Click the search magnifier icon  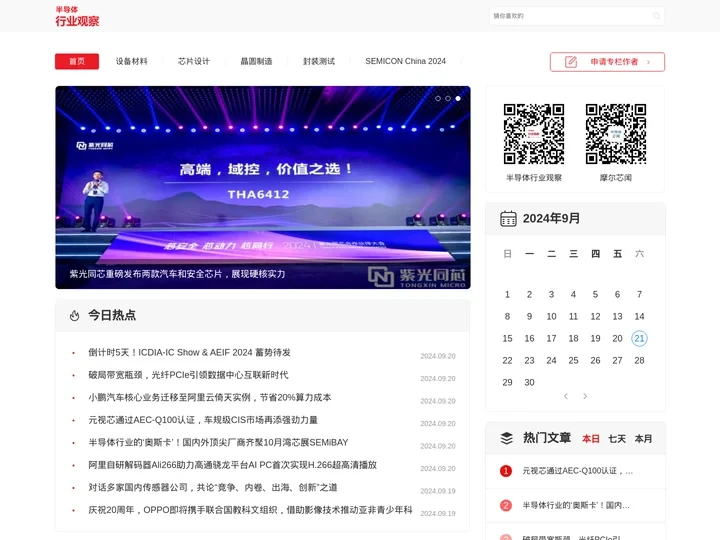[x=657, y=16]
